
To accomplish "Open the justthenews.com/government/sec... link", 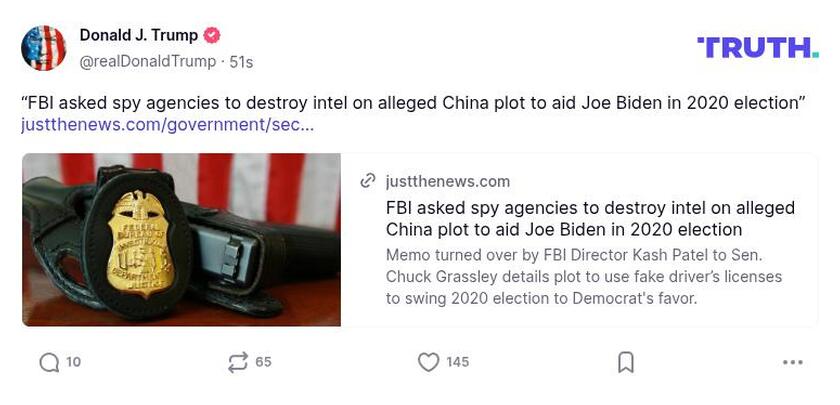I will 167,125.
